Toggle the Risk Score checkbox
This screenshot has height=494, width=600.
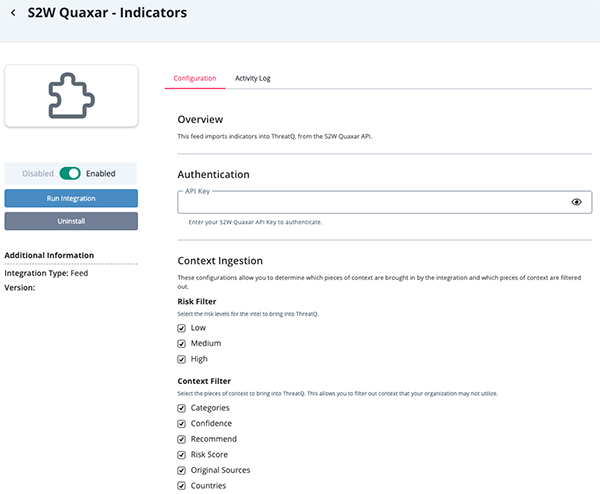181,455
